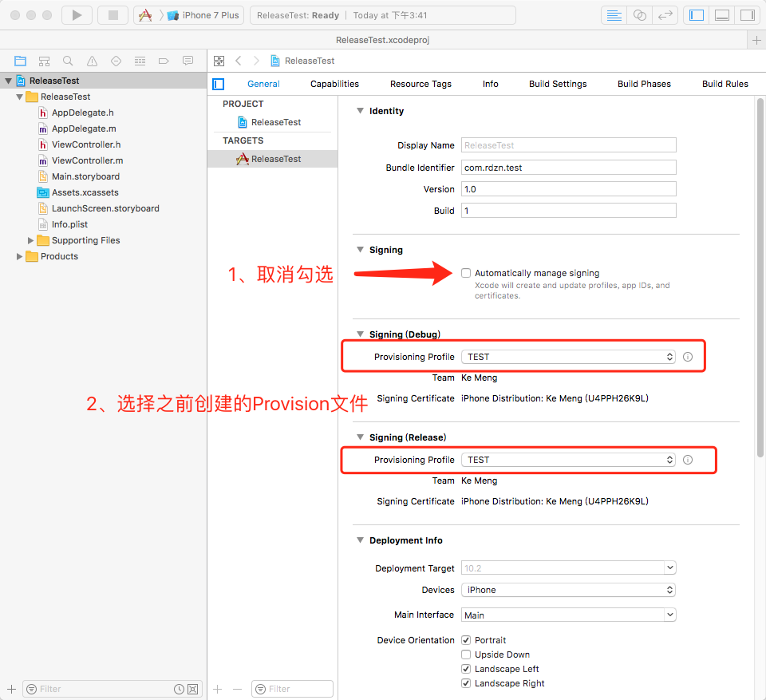Toggle the debug area panel

(722, 15)
